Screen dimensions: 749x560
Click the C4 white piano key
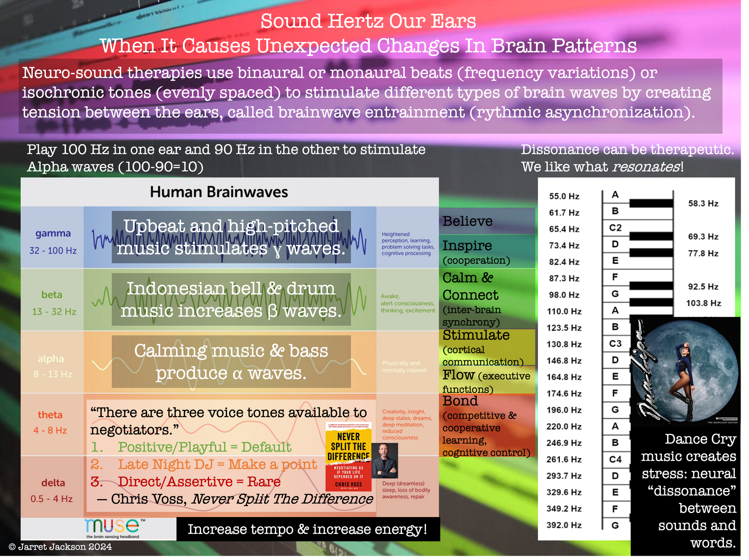(615, 459)
